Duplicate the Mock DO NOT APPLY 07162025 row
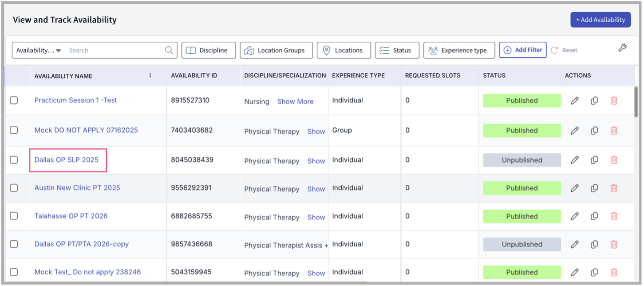The image size is (644, 286). (594, 131)
